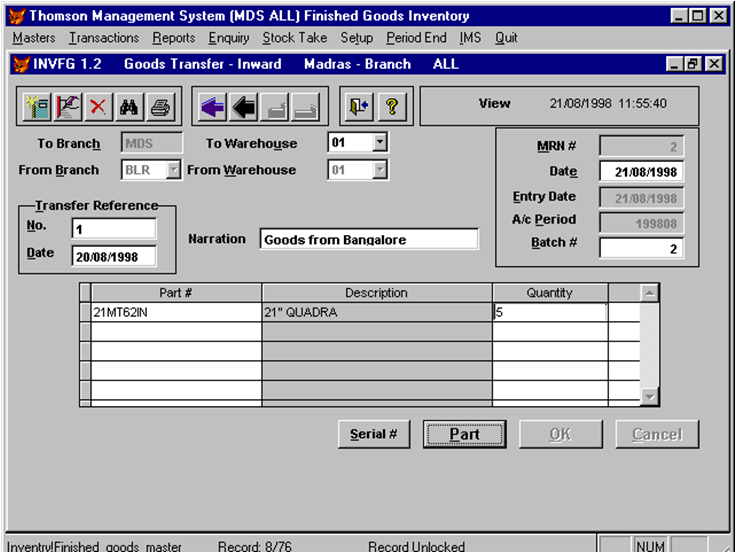This screenshot has width=736, height=553.
Task: Restore the INVFG 1.2 child window
Action: tap(693, 64)
